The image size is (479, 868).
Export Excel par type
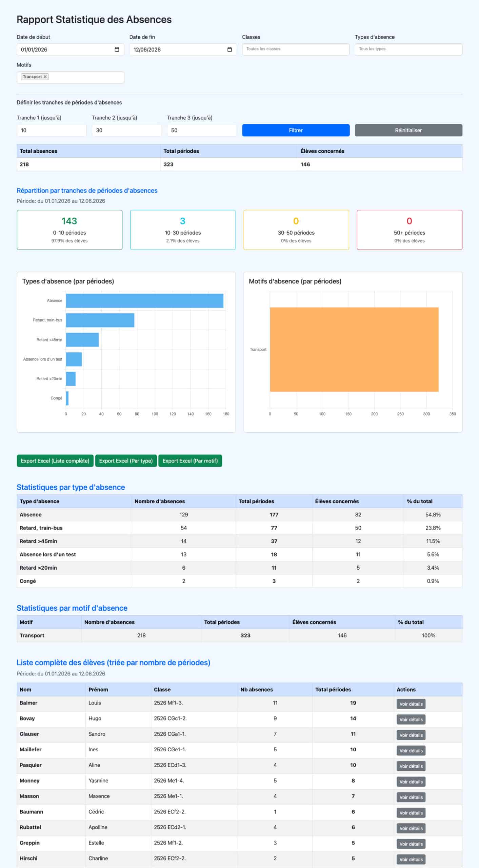tap(126, 461)
